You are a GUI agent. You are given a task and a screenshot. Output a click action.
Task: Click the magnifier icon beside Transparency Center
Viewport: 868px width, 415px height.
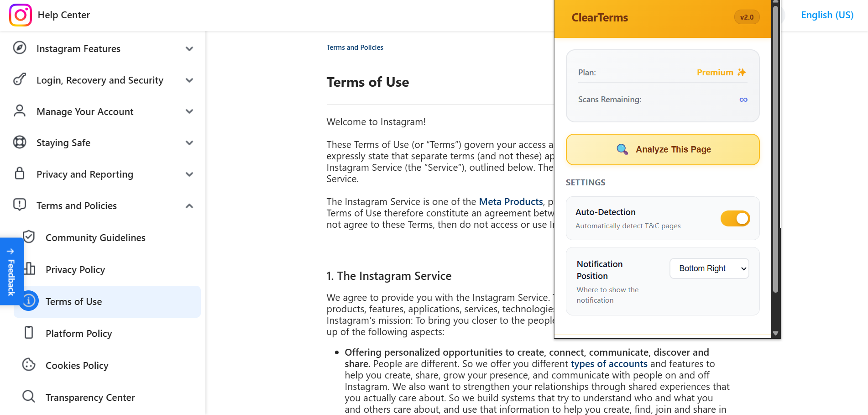click(29, 396)
